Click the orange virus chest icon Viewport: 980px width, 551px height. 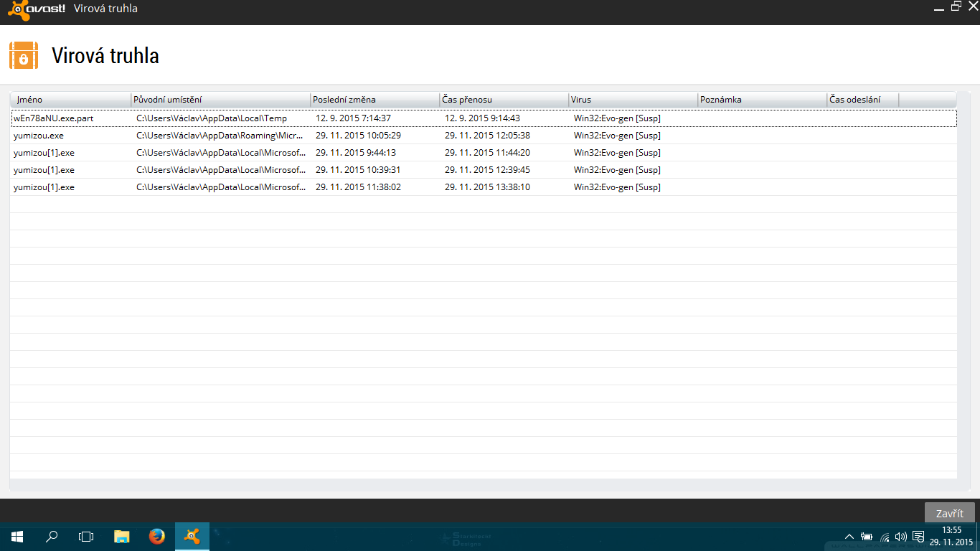24,56
